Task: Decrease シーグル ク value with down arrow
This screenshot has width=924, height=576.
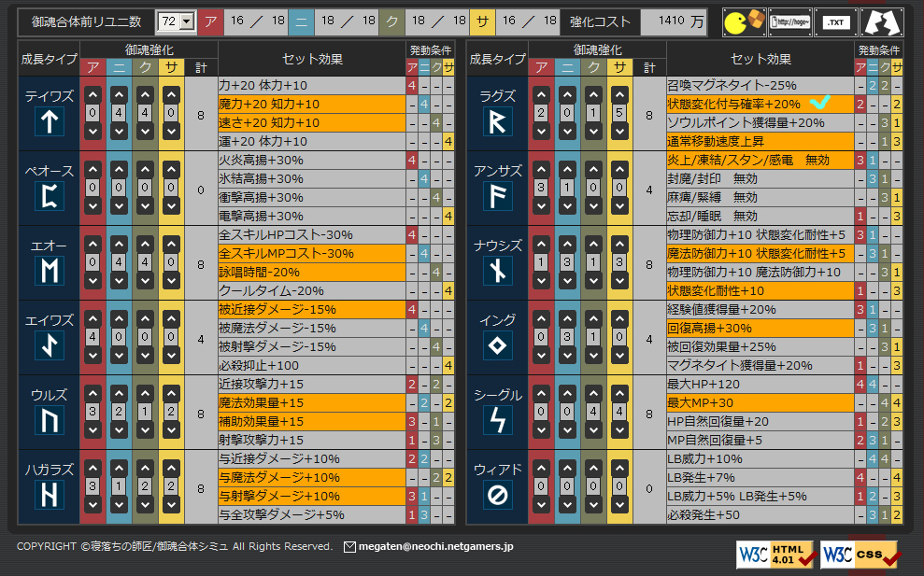Action: 593,430
